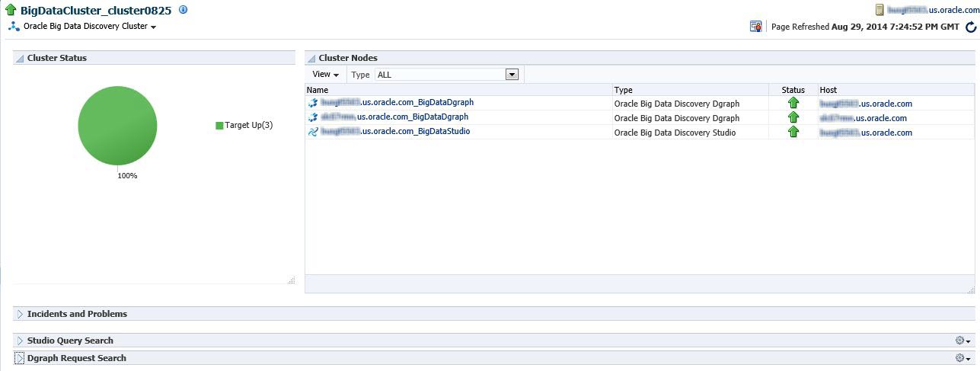980x371 pixels.
Task: Click the 100% pie chart label
Action: pyautogui.click(x=127, y=176)
